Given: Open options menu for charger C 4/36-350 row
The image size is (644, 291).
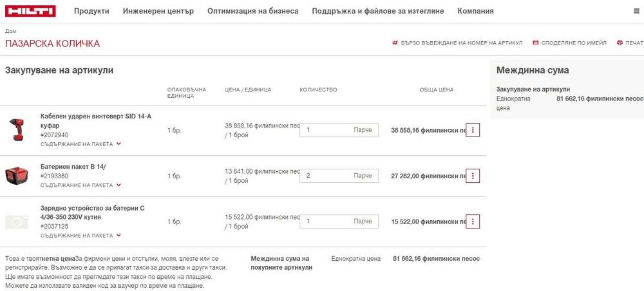Looking at the screenshot, I should coord(473,221).
